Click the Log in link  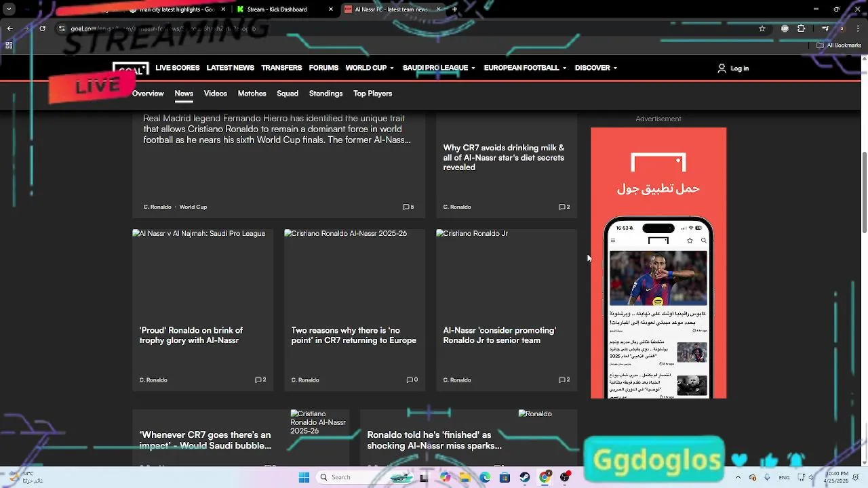740,68
